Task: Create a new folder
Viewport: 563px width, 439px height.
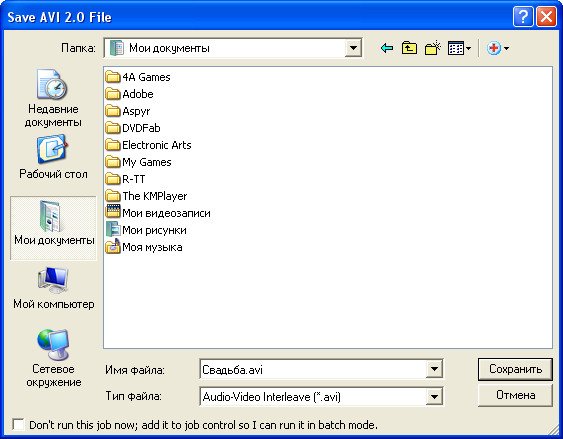Action: click(x=433, y=48)
